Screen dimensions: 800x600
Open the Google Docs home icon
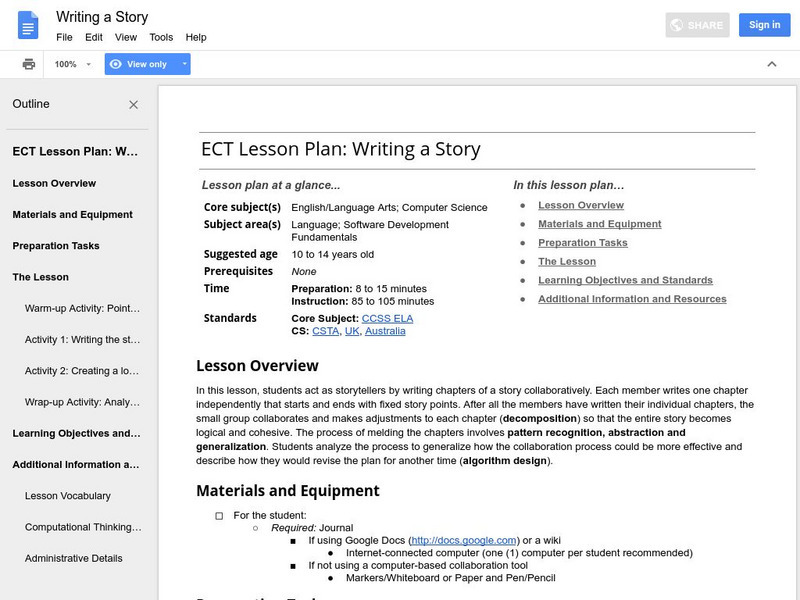28,25
